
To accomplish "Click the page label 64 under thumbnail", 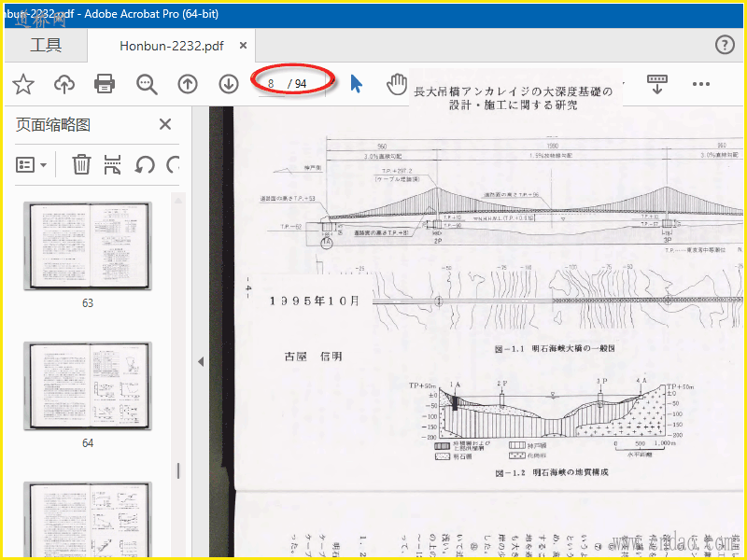I will coord(88,442).
